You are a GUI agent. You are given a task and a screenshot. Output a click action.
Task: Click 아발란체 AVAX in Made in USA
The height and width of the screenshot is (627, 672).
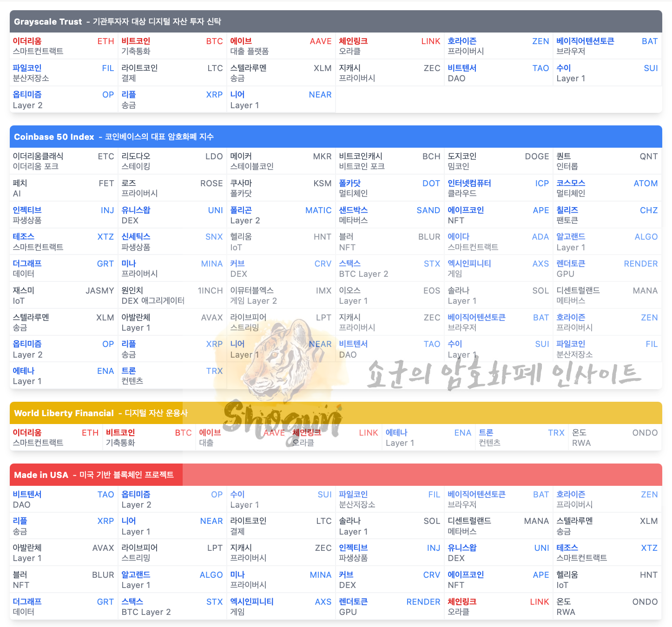tap(64, 553)
